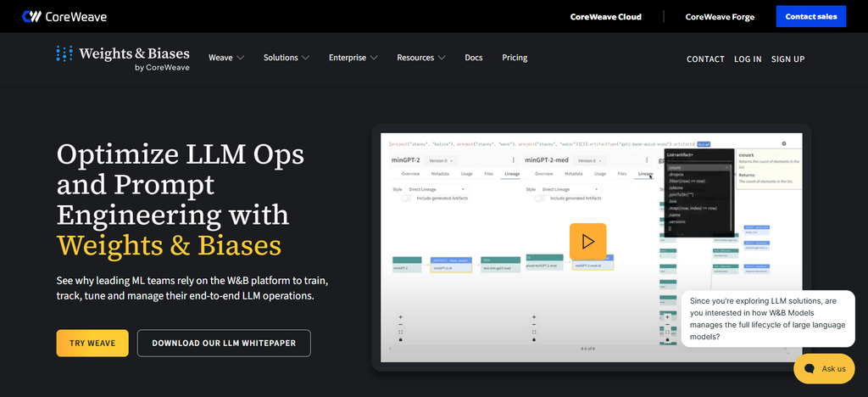Click lock icon under minGPT-2 lineage graph
Viewport: 868px width, 397px height.
pyautogui.click(x=400, y=339)
